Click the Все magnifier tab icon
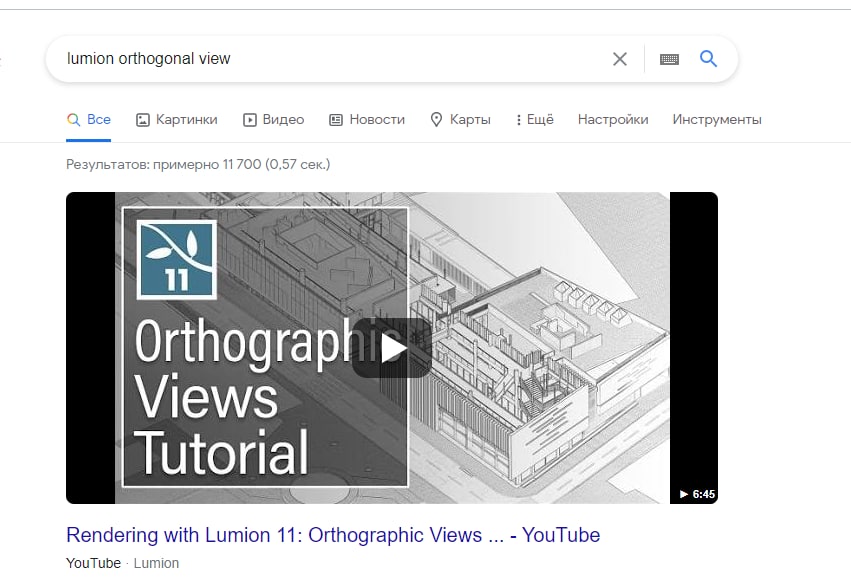Viewport: 851px width, 579px height. pos(73,119)
